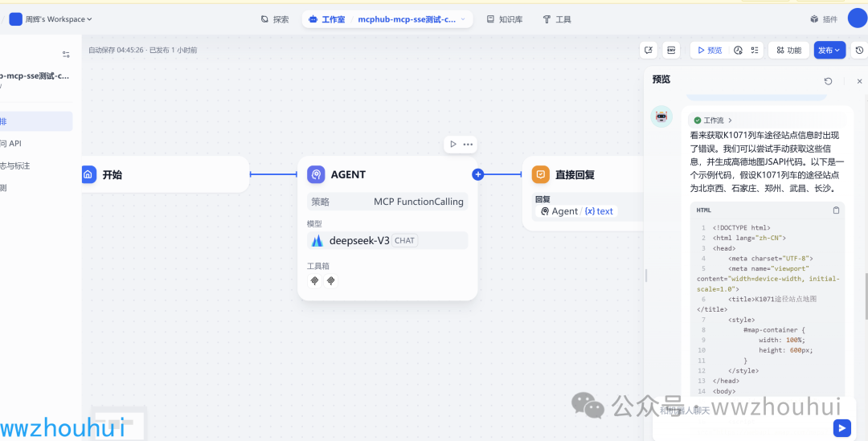Open the checklist icon in toolbar
Image resolution: width=868 pixels, height=441 pixels.
tap(754, 51)
